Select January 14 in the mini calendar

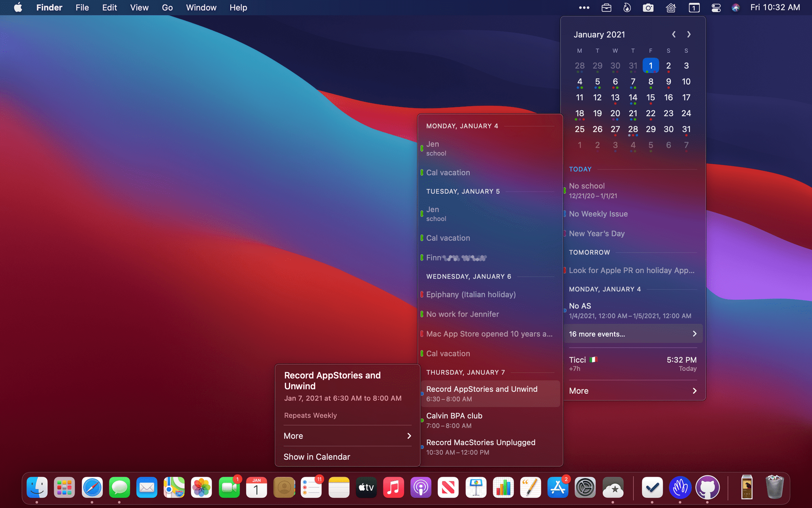(x=633, y=98)
